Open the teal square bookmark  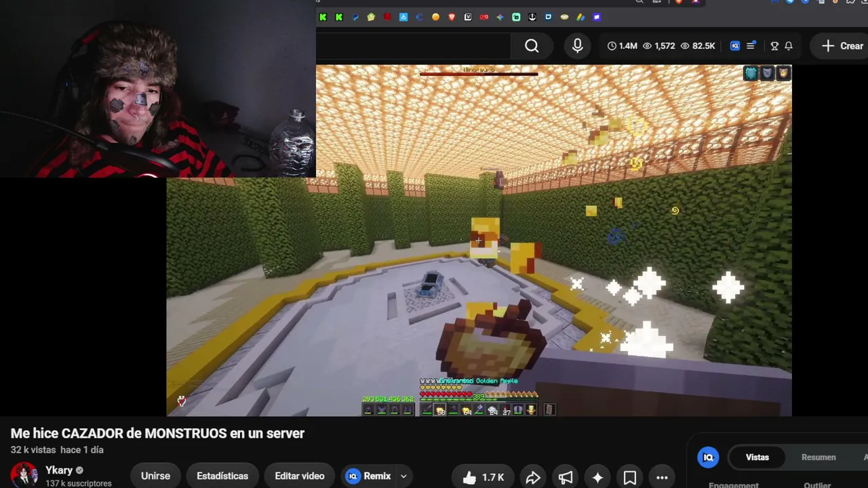tap(516, 17)
